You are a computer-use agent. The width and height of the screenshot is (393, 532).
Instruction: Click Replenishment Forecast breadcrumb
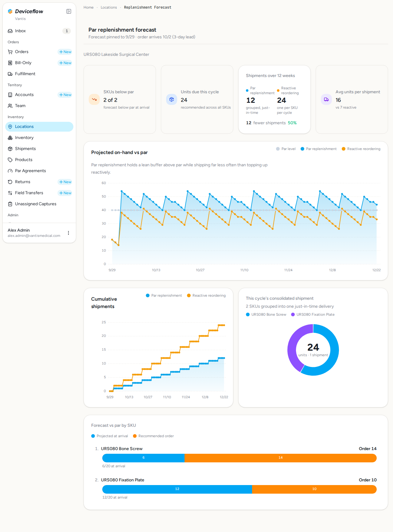[148, 7]
